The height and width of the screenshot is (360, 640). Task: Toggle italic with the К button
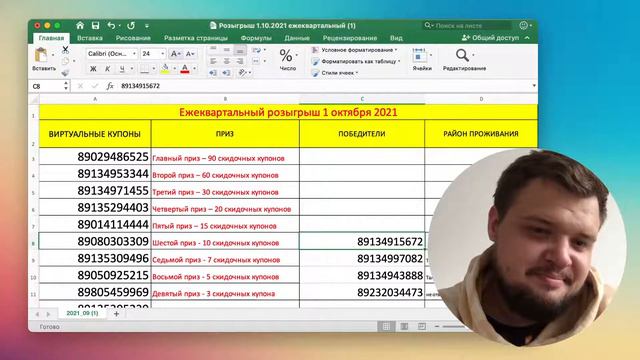point(107,69)
